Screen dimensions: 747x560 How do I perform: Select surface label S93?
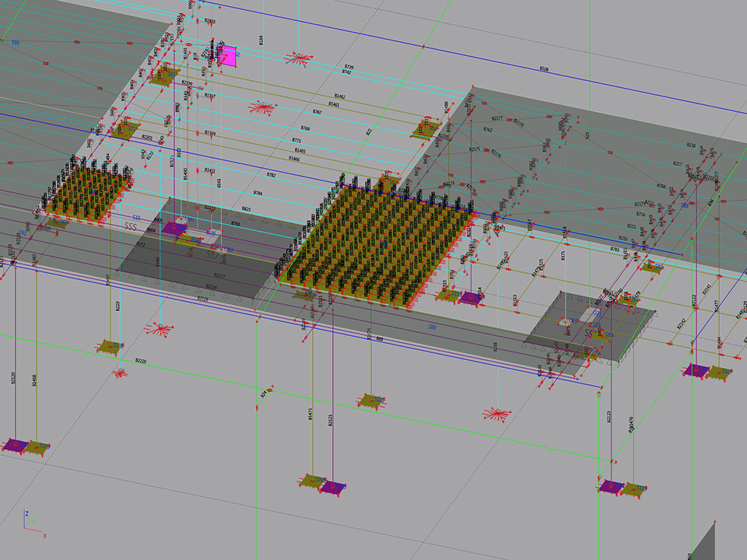(x=15, y=42)
